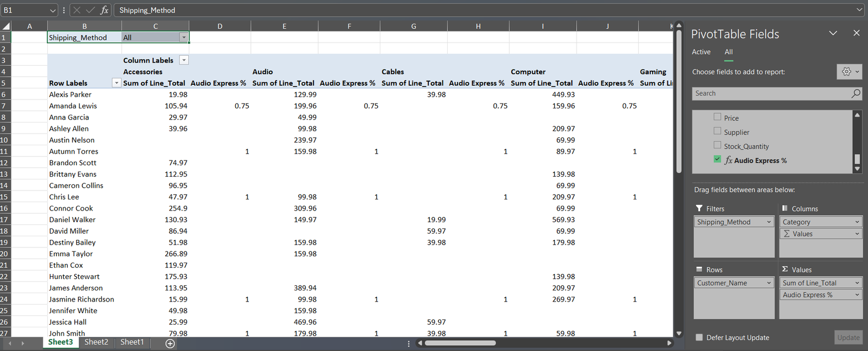Open Insert Function fx icon

click(104, 10)
